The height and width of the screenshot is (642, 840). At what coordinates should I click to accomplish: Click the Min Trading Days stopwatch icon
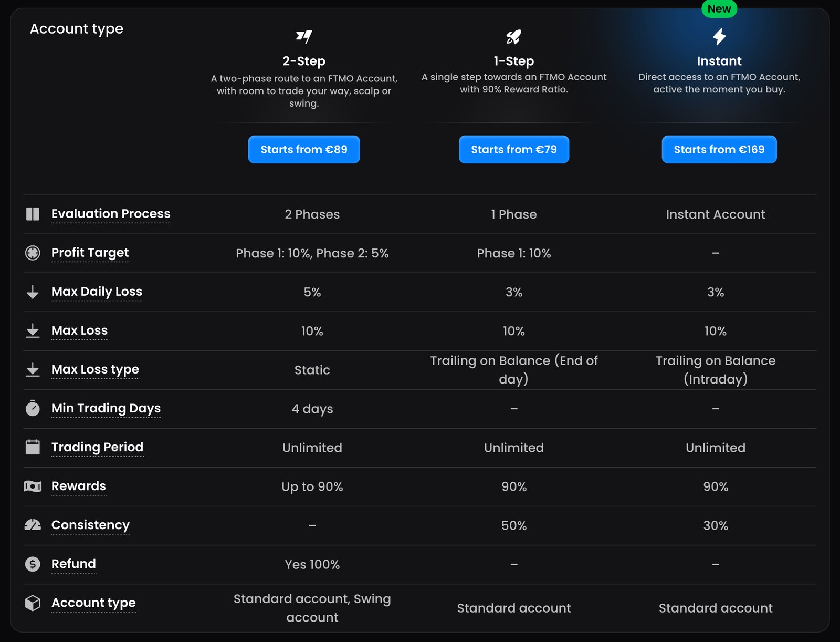[x=33, y=408]
